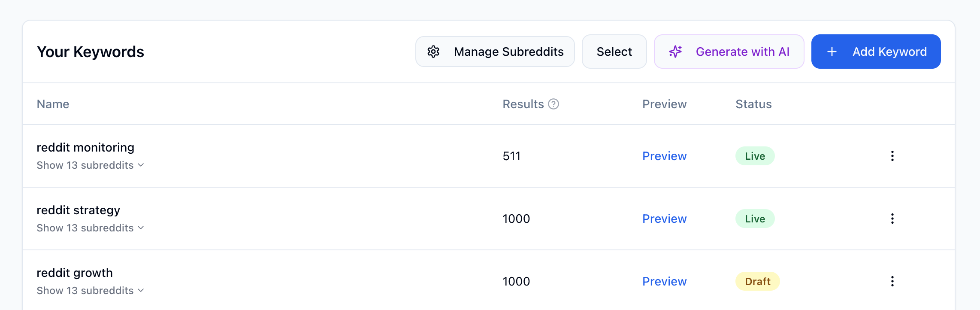Click the plus icon on Add Keyword
The image size is (980, 310).
(x=832, y=52)
